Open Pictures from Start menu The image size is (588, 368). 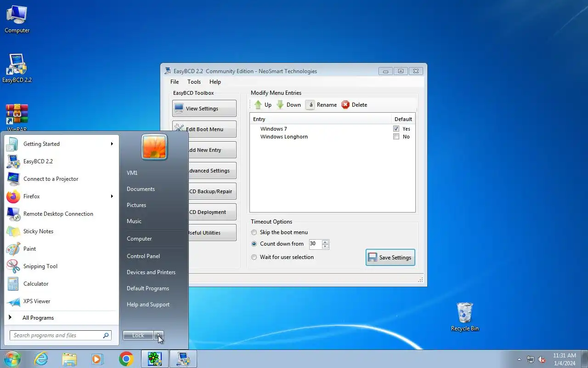pyautogui.click(x=136, y=205)
